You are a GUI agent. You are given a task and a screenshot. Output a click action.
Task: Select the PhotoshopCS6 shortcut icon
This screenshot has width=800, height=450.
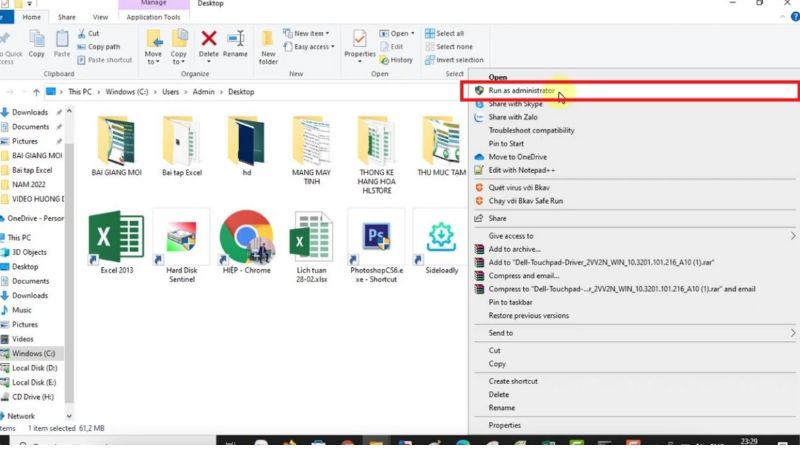point(376,236)
